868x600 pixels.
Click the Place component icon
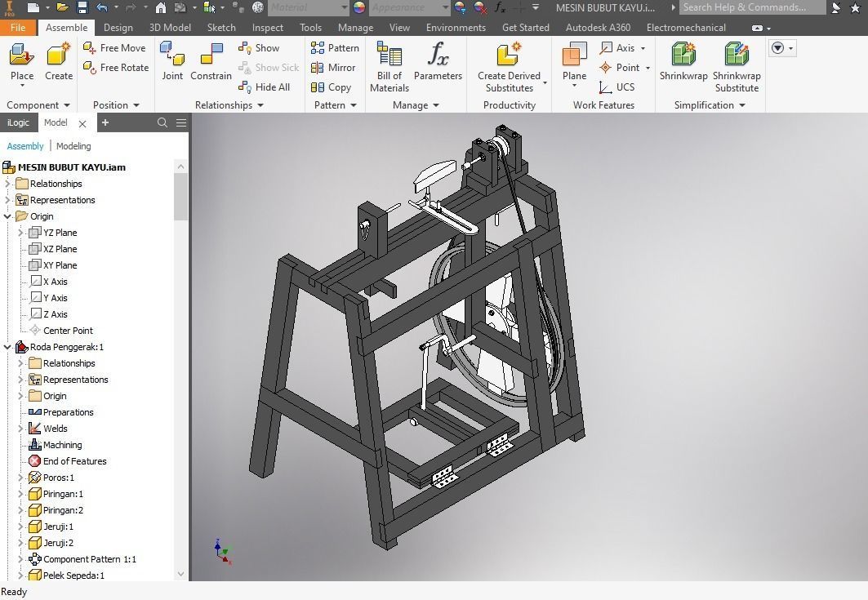[x=21, y=56]
